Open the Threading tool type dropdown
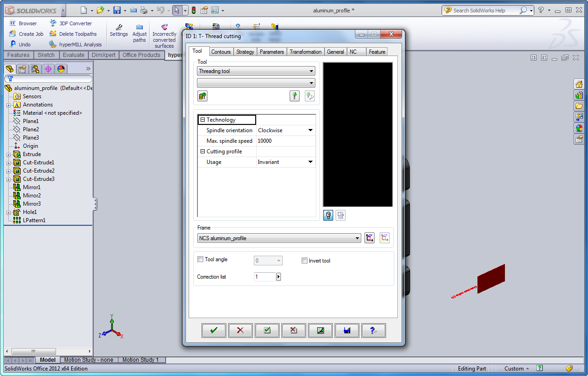The image size is (588, 376). click(x=256, y=71)
